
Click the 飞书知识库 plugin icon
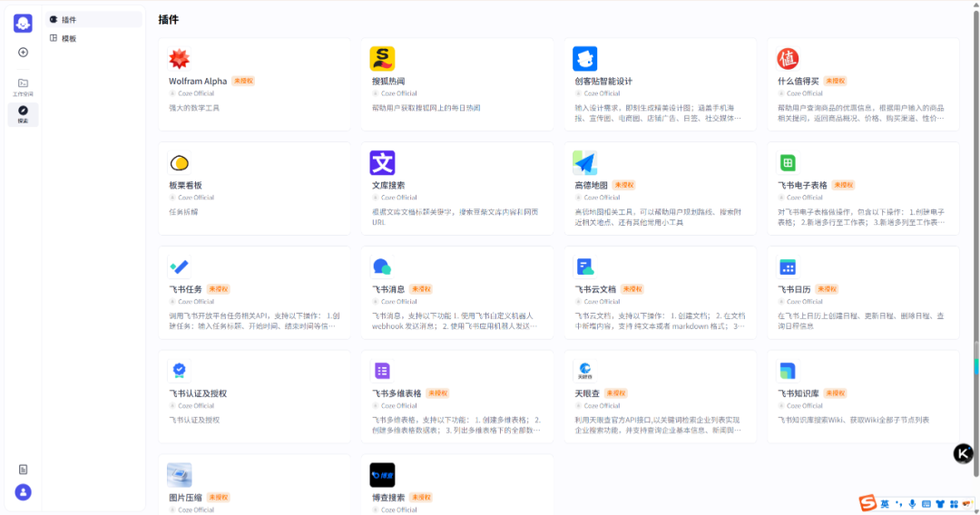pyautogui.click(x=788, y=371)
